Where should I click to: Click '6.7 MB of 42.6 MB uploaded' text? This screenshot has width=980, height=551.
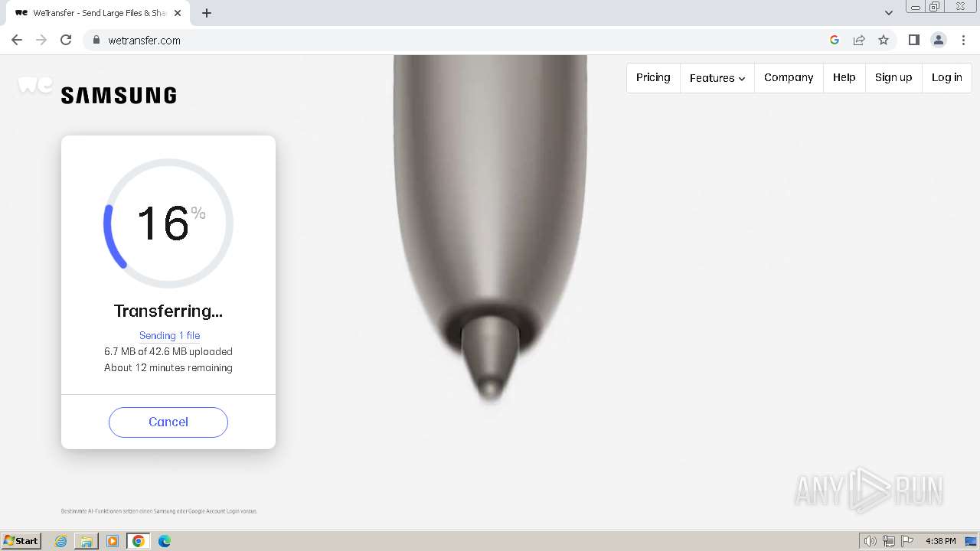coord(168,351)
